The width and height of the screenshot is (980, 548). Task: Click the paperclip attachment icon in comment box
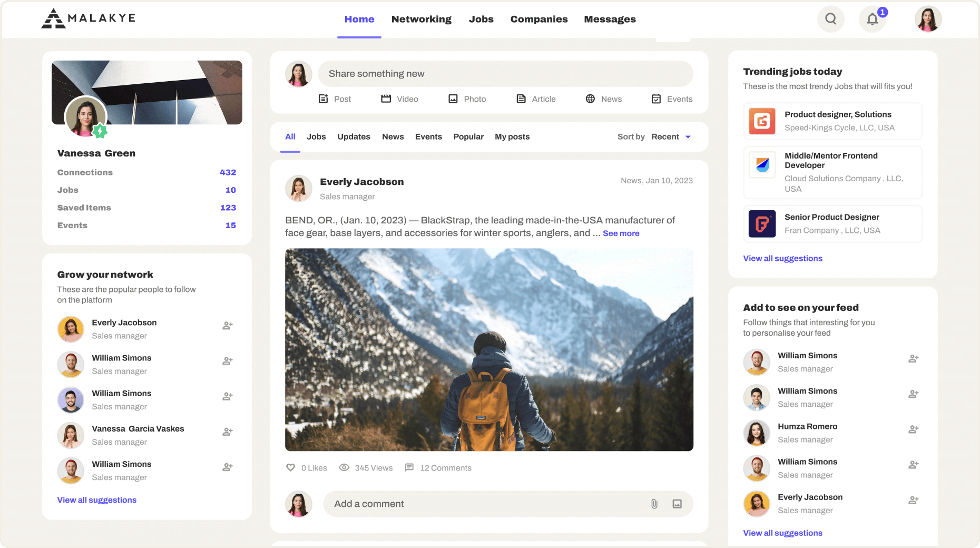click(654, 504)
